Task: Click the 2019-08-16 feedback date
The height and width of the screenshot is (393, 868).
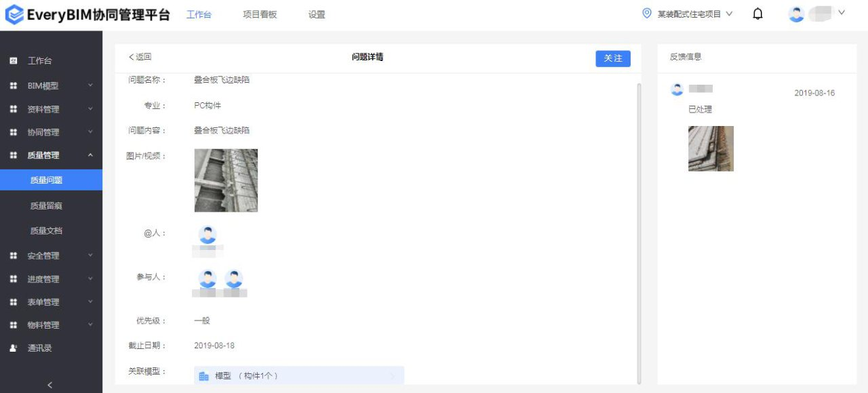Action: click(x=814, y=93)
